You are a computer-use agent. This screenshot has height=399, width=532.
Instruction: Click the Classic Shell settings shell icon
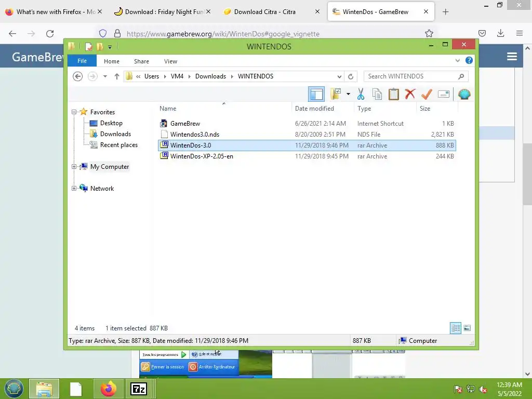click(464, 95)
